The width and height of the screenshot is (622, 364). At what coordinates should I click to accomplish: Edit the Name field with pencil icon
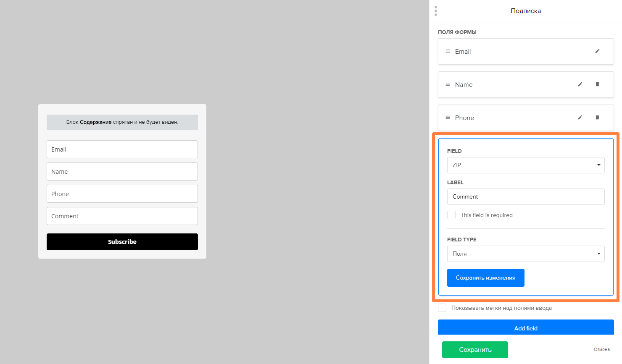point(580,84)
